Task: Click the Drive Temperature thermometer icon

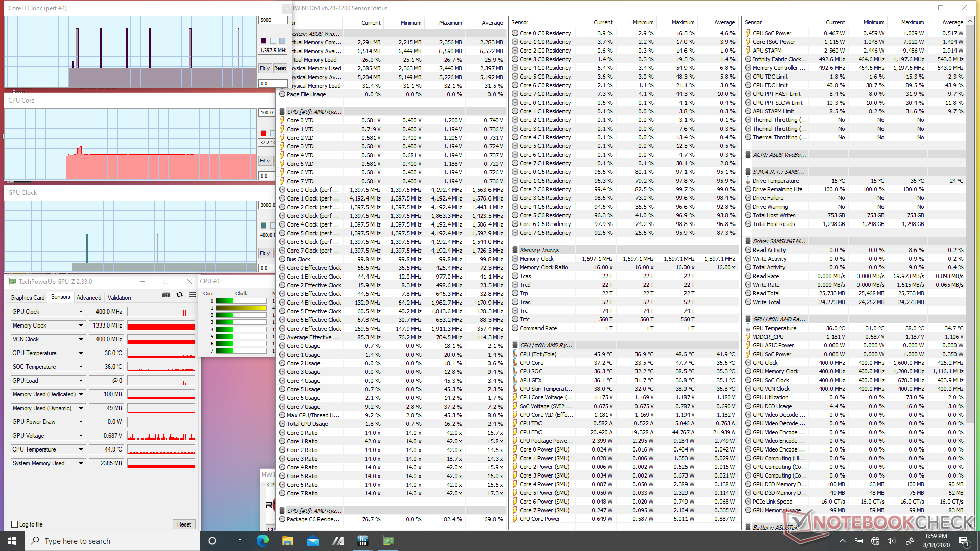Action: (748, 181)
